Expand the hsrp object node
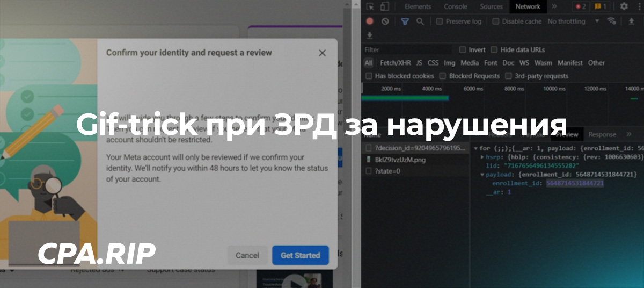 [482, 157]
